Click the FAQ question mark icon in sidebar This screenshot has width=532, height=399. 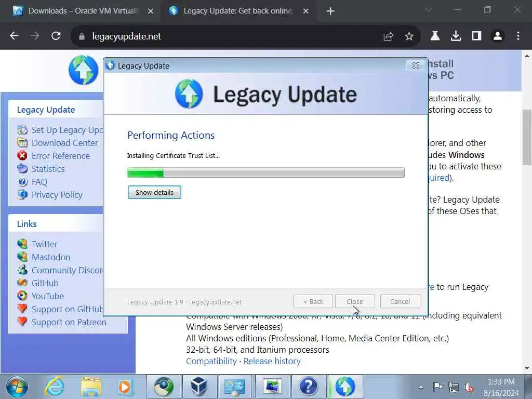coord(22,182)
